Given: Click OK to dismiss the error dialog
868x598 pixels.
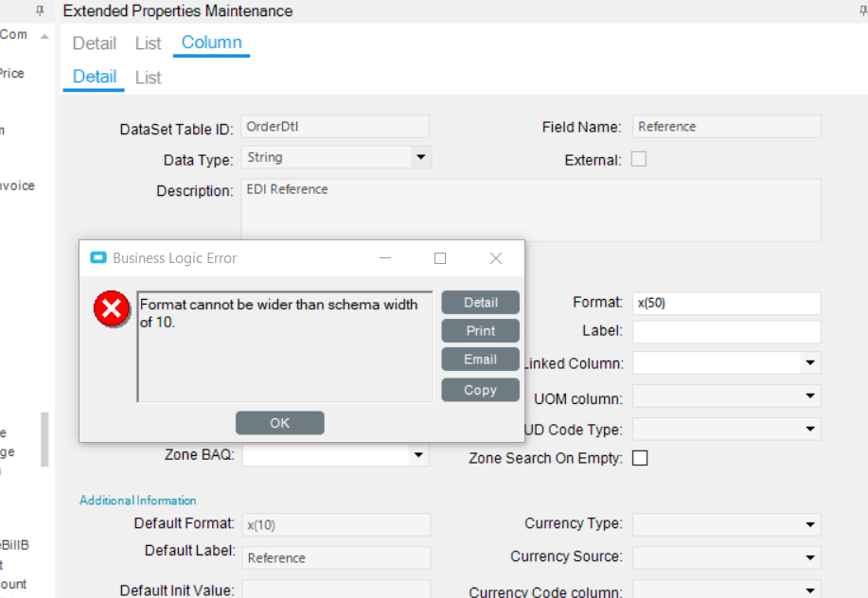Looking at the screenshot, I should tap(279, 422).
